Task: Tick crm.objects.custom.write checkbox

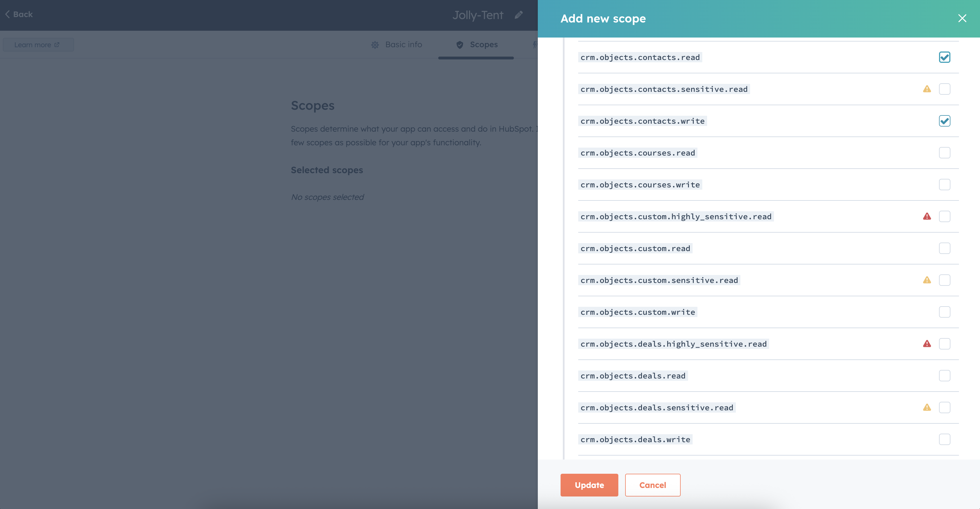Action: pyautogui.click(x=944, y=312)
